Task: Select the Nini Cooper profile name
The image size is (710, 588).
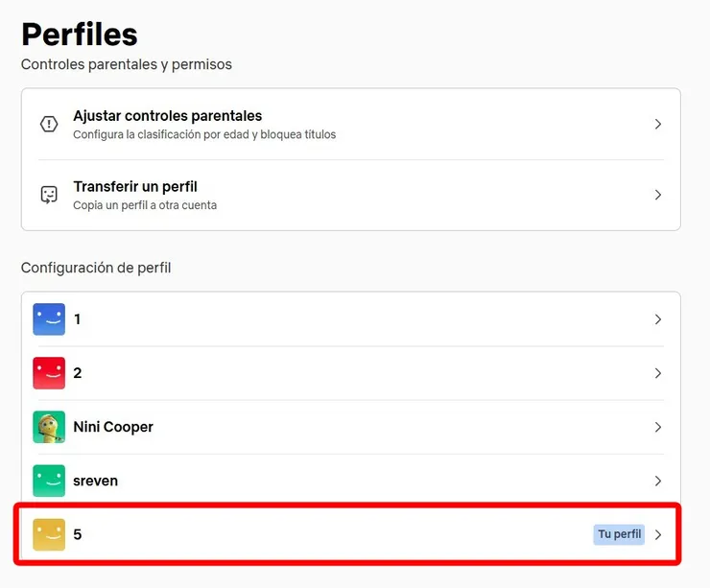Action: point(113,427)
